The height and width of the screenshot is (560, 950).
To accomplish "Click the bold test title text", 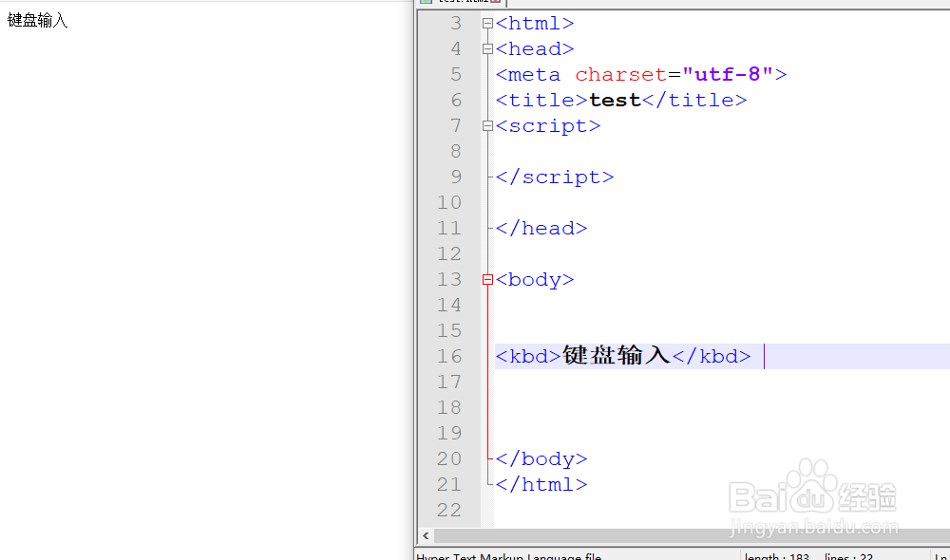I will point(615,100).
